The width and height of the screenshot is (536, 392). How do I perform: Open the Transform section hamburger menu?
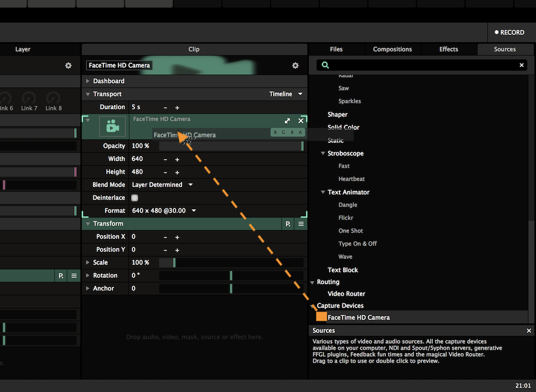click(301, 224)
